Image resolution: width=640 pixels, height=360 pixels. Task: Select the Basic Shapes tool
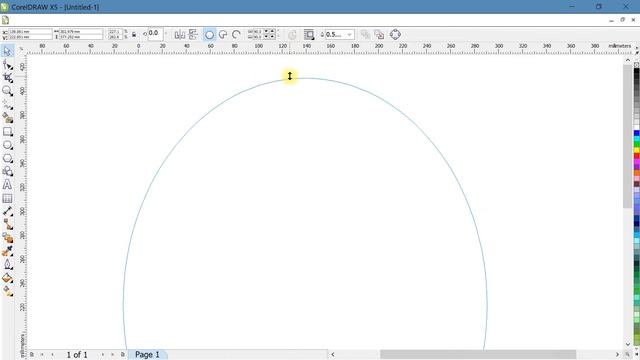click(7, 171)
